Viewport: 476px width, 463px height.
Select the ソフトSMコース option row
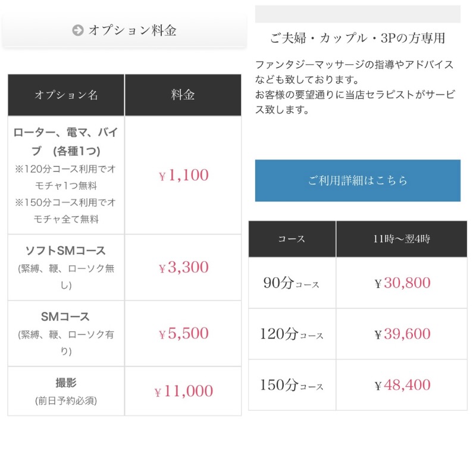click(124, 267)
